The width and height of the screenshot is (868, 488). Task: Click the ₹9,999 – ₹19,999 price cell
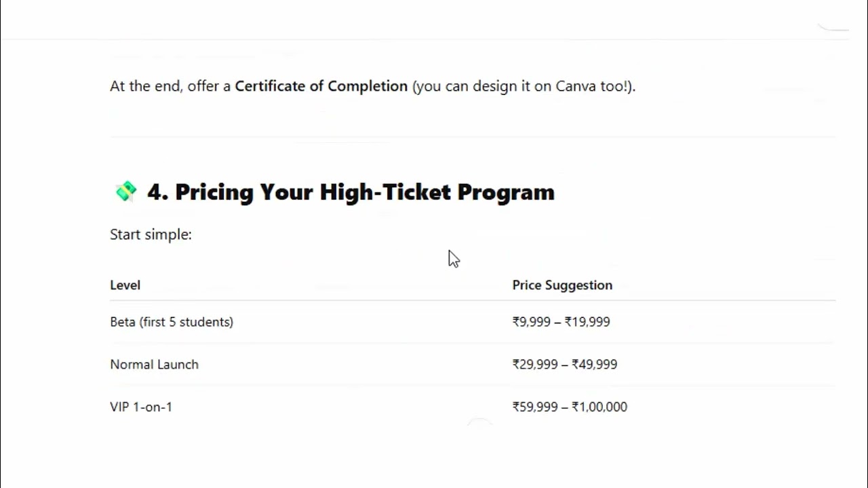[561, 322]
